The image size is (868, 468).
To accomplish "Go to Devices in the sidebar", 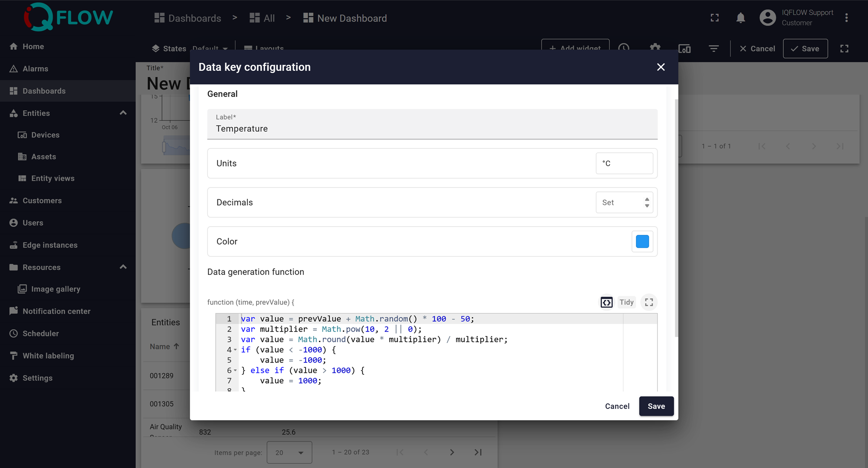I will point(45,135).
